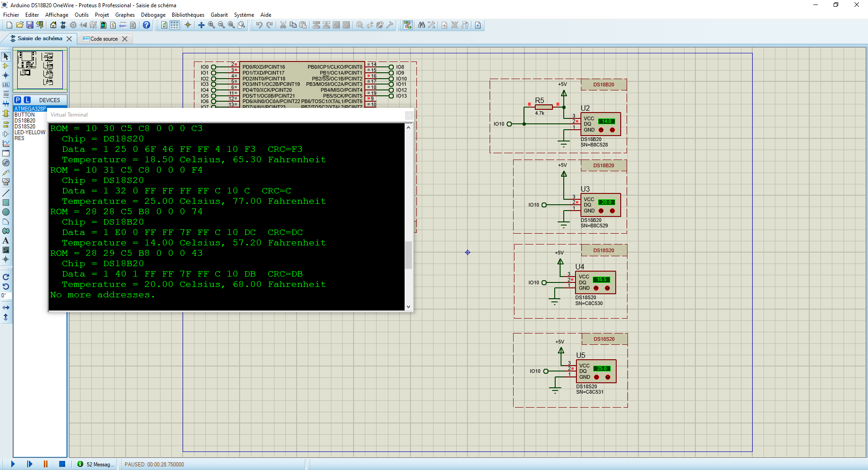Toggle the wire autorouter button
Image resolution: width=868 pixels, height=470 pixels.
408,25
